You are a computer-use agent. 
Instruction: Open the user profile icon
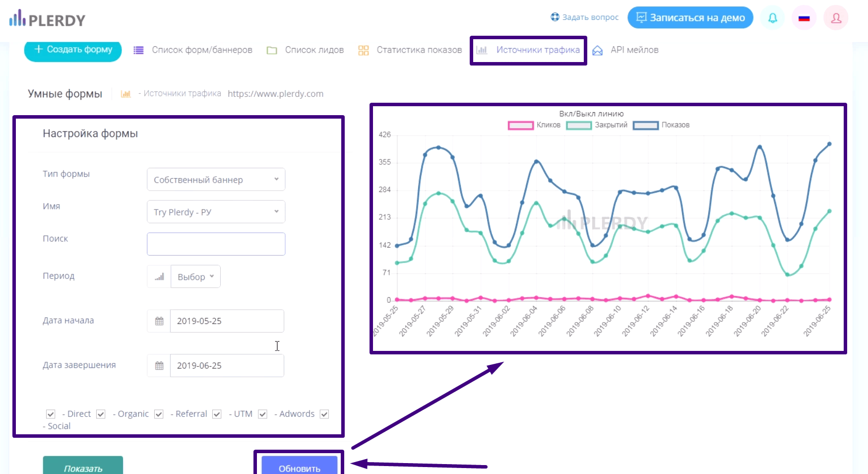point(836,18)
